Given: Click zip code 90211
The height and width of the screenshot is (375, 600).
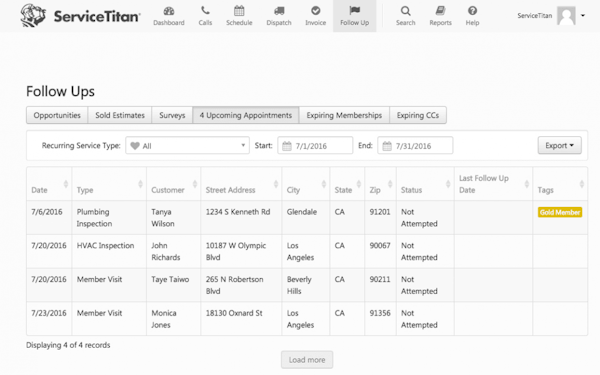Looking at the screenshot, I should 380,279.
